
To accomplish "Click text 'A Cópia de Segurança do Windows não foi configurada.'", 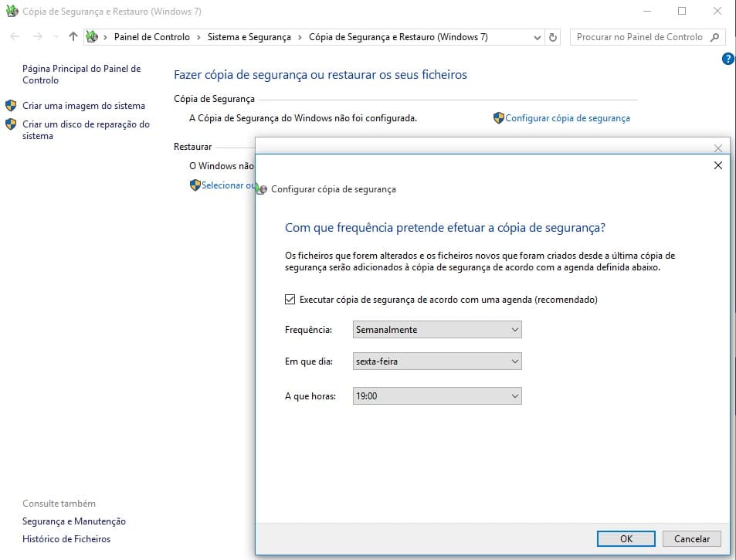I will tap(303, 118).
